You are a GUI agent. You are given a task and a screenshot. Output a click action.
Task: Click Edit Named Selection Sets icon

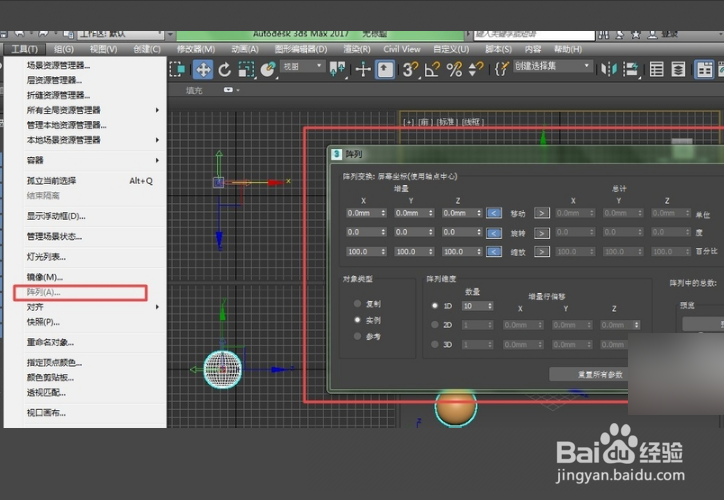coord(501,70)
